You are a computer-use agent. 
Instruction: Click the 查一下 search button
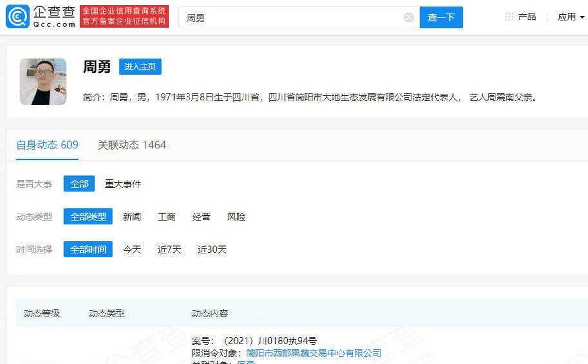[x=441, y=17]
